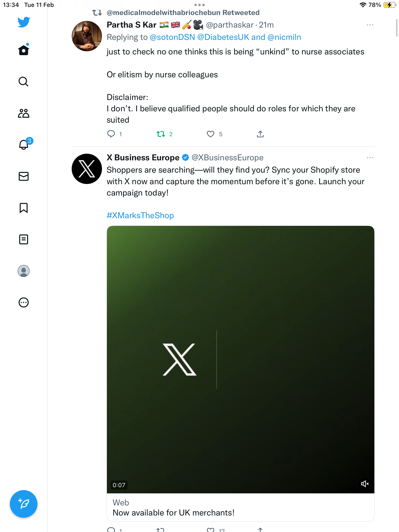Unmute the X Business Europe video
This screenshot has height=532, width=399.
(x=365, y=484)
